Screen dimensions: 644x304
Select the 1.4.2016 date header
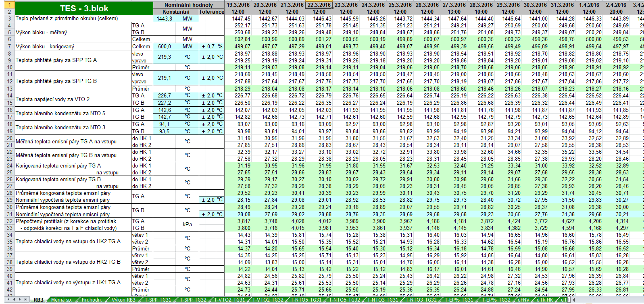[x=589, y=5]
